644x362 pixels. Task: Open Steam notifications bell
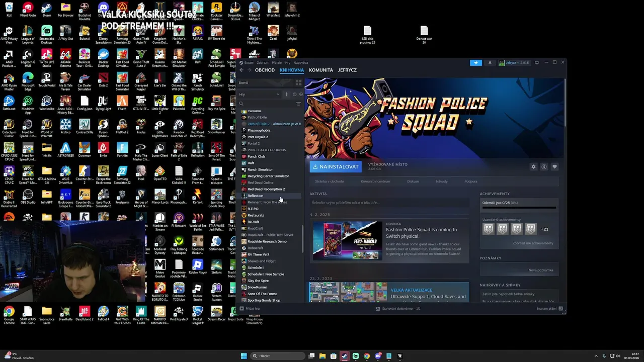tap(490, 63)
